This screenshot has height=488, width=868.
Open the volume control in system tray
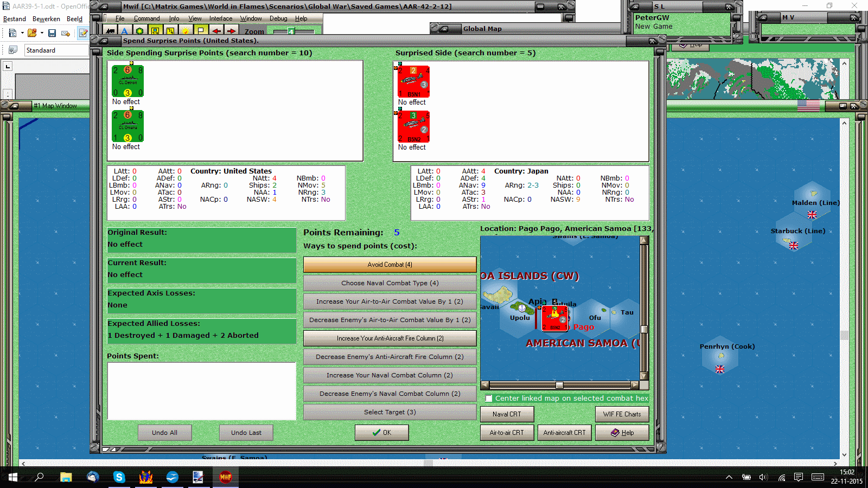click(763, 477)
